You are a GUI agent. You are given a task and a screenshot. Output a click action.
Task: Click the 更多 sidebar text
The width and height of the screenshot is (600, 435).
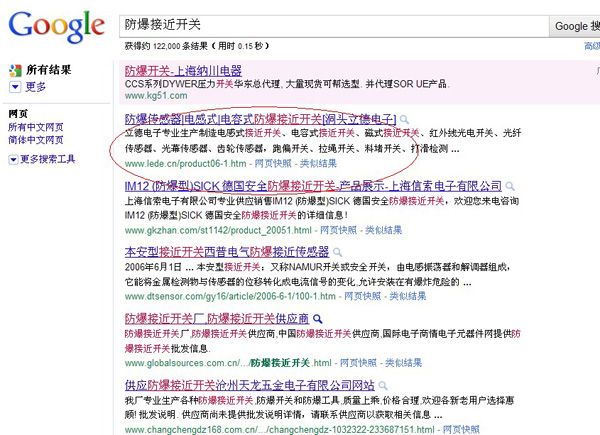(x=36, y=87)
